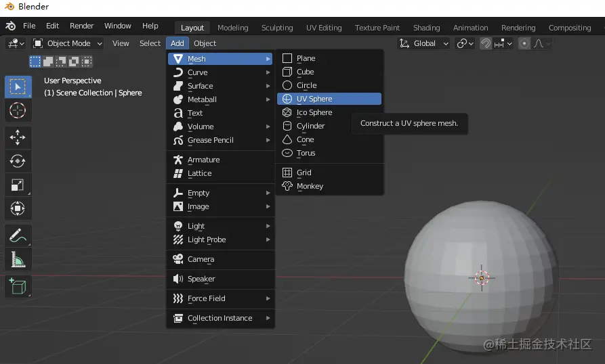Viewport: 605px width, 364px height.
Task: Expand the Light submenu
Action: [220, 226]
